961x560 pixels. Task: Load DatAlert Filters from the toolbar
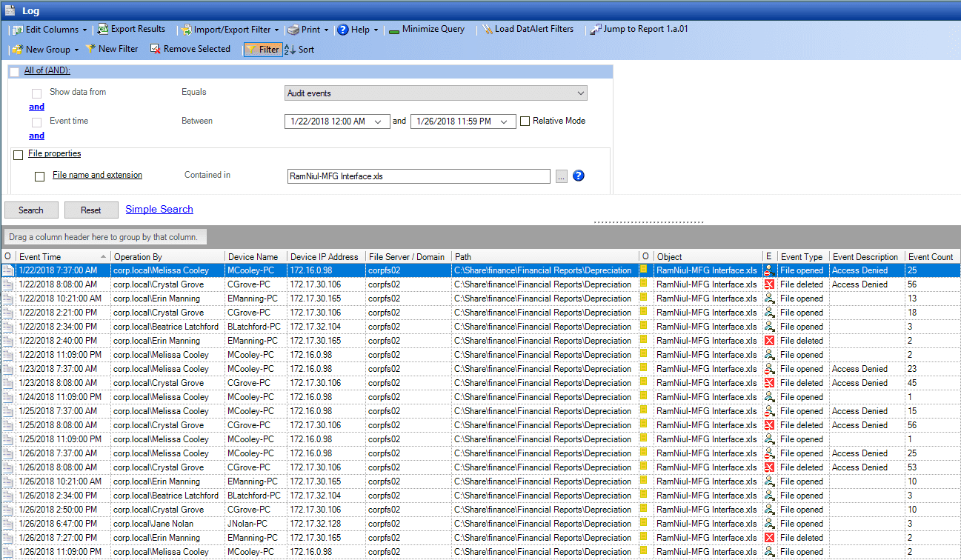[x=528, y=30]
